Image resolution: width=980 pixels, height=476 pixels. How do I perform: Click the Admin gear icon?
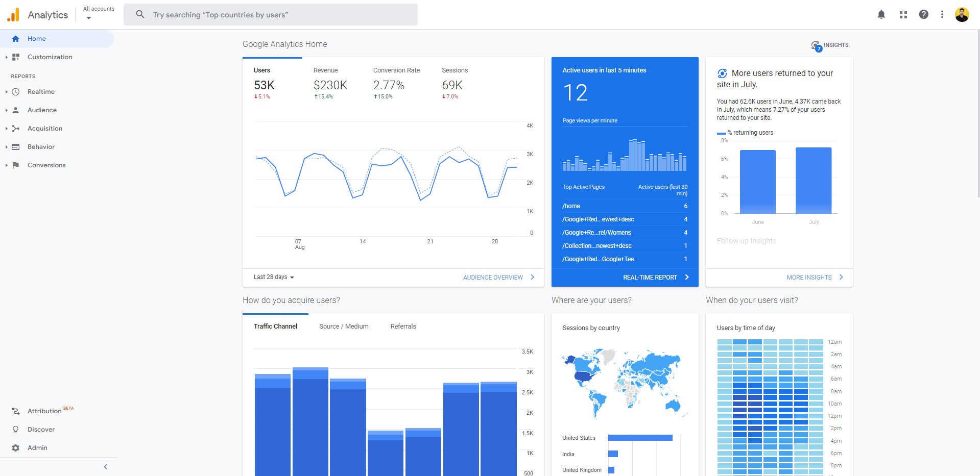pyautogui.click(x=16, y=448)
